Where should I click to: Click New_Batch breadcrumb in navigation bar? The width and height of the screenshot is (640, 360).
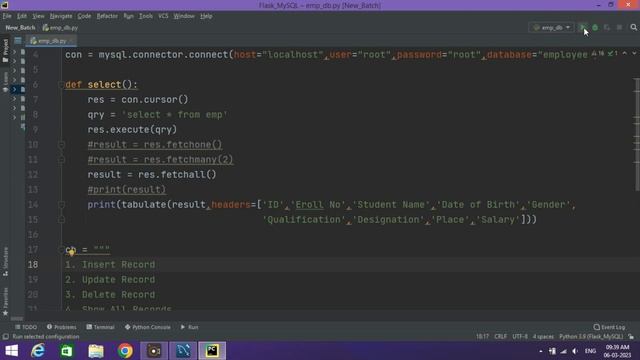pos(20,28)
